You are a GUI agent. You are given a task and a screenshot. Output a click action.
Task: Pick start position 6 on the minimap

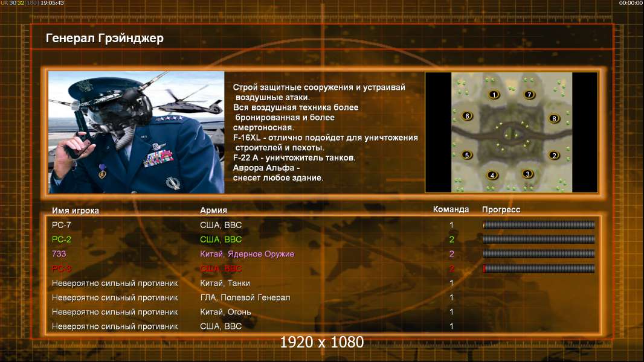click(467, 116)
